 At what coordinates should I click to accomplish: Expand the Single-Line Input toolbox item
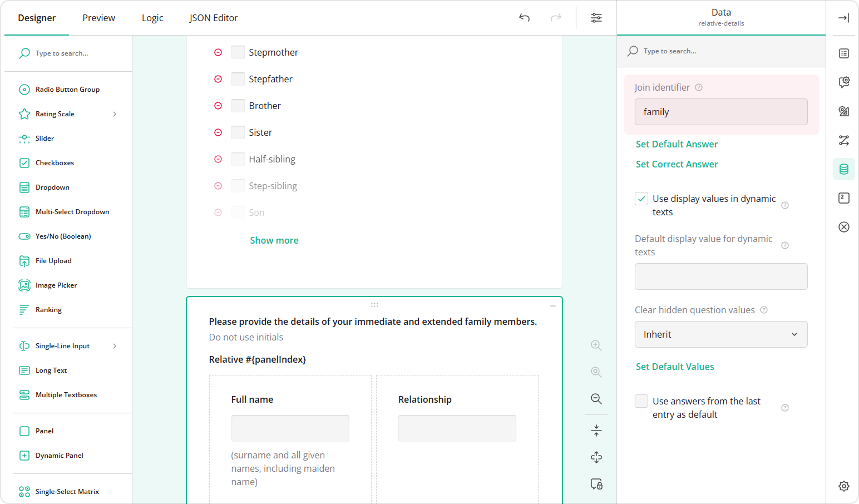115,345
